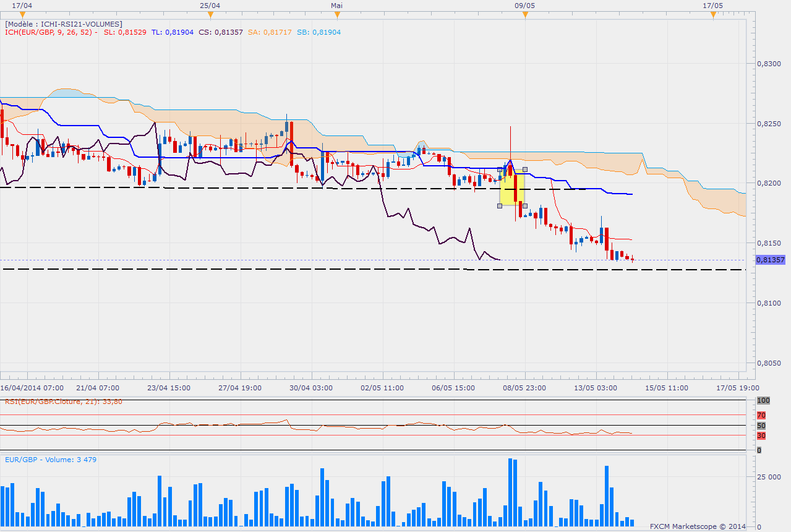Click the EUR/GBP - Volume panel label
Image resolution: width=791 pixels, height=532 pixels.
[51, 460]
